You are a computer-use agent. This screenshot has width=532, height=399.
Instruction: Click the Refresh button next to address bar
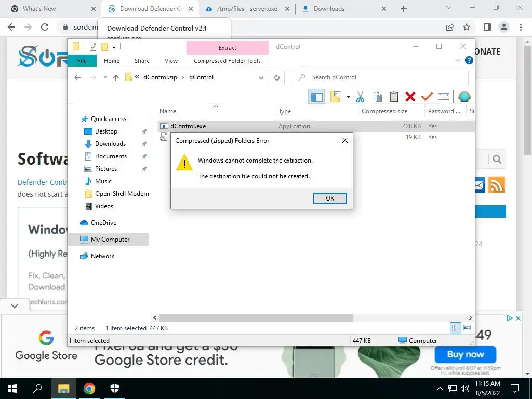click(x=277, y=78)
